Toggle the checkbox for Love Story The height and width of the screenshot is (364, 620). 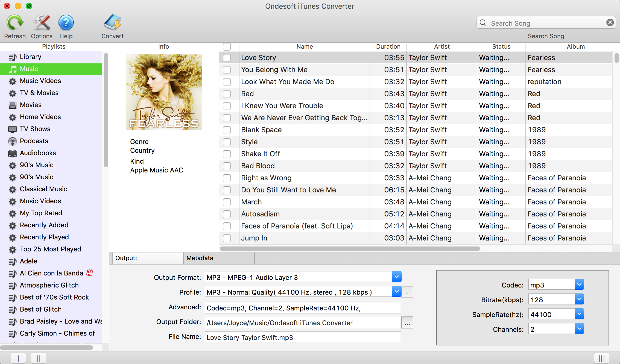click(x=227, y=58)
